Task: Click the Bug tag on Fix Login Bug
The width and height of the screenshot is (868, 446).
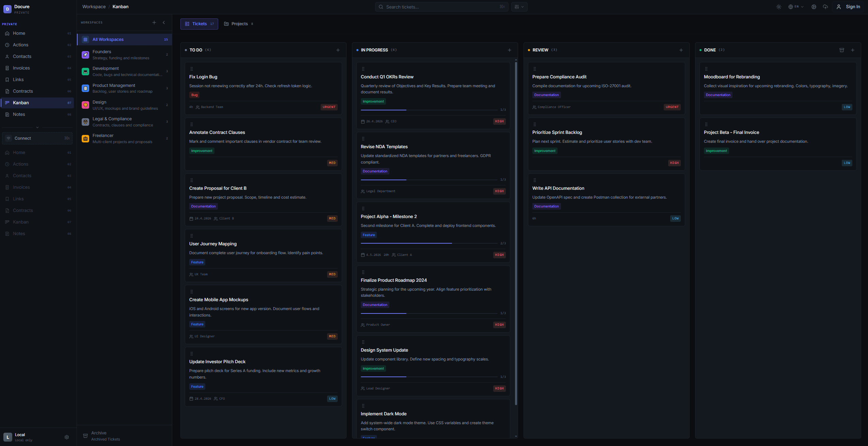Action: (194, 95)
